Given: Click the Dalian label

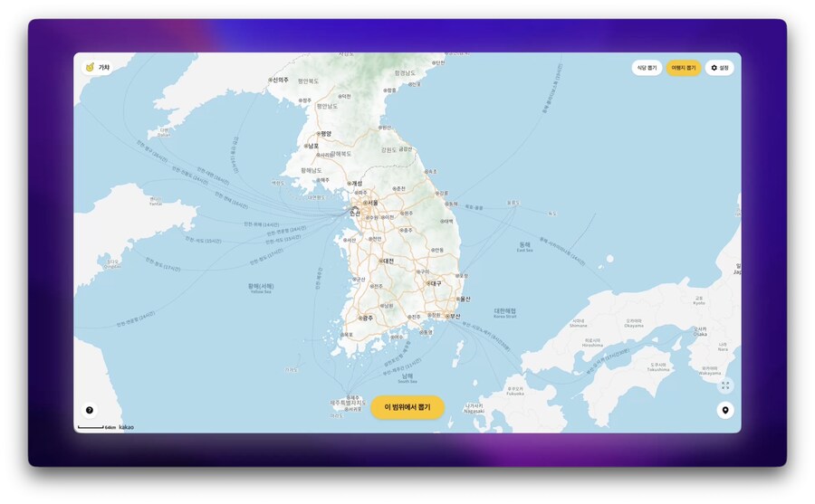Looking at the screenshot, I should click(x=164, y=135).
